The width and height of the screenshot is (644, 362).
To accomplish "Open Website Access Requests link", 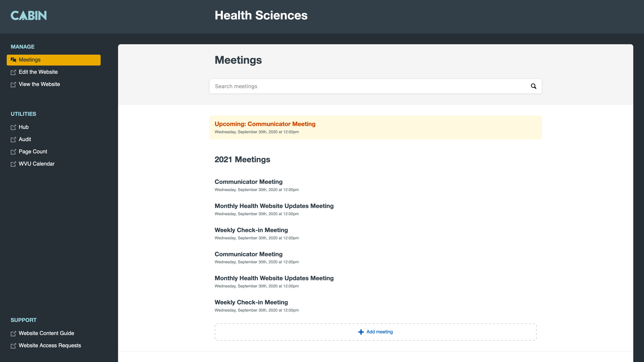I will (50, 346).
